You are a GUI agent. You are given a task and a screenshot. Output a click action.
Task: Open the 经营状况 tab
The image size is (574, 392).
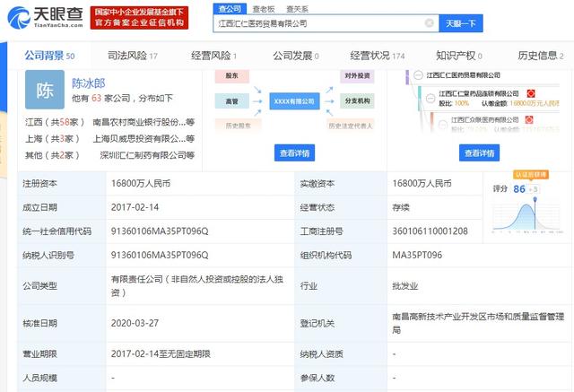point(377,56)
